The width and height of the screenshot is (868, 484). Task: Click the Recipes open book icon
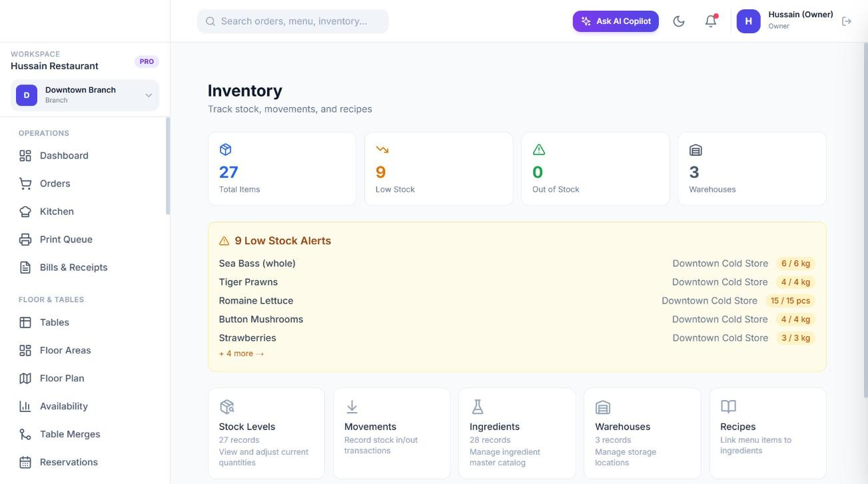pyautogui.click(x=728, y=407)
